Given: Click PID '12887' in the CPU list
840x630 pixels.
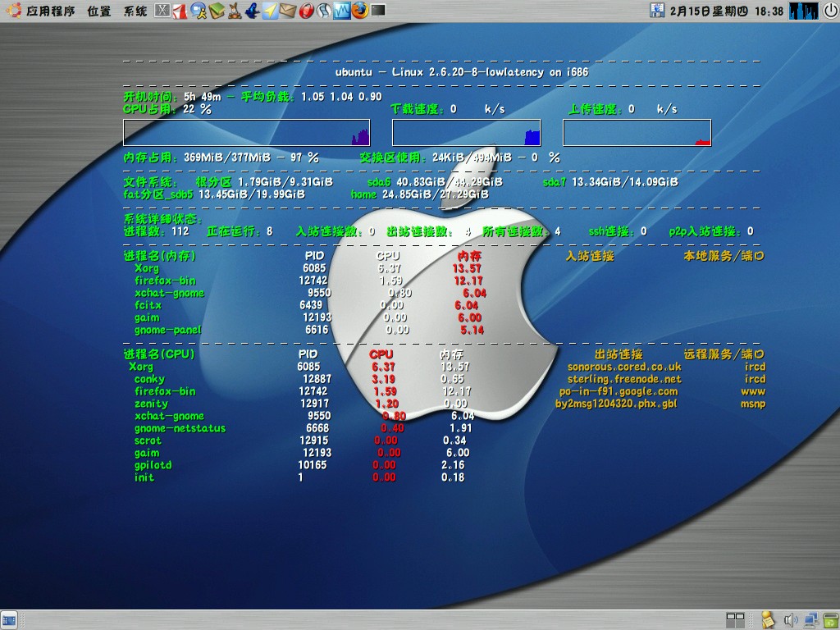Looking at the screenshot, I should click(317, 379).
